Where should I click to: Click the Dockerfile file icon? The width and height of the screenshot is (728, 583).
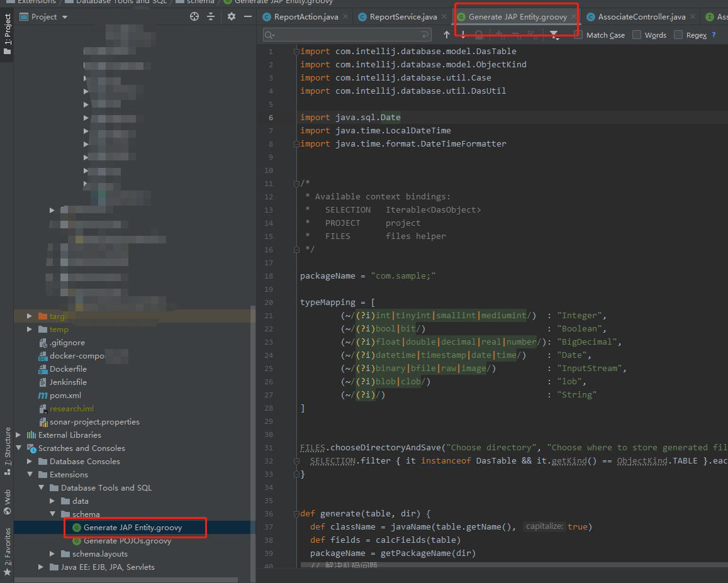point(43,369)
